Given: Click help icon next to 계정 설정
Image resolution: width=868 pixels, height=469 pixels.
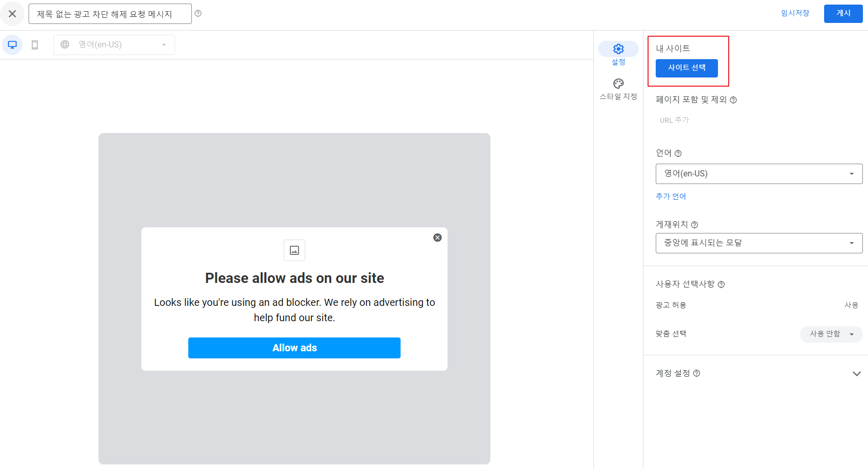Looking at the screenshot, I should coord(697,373).
